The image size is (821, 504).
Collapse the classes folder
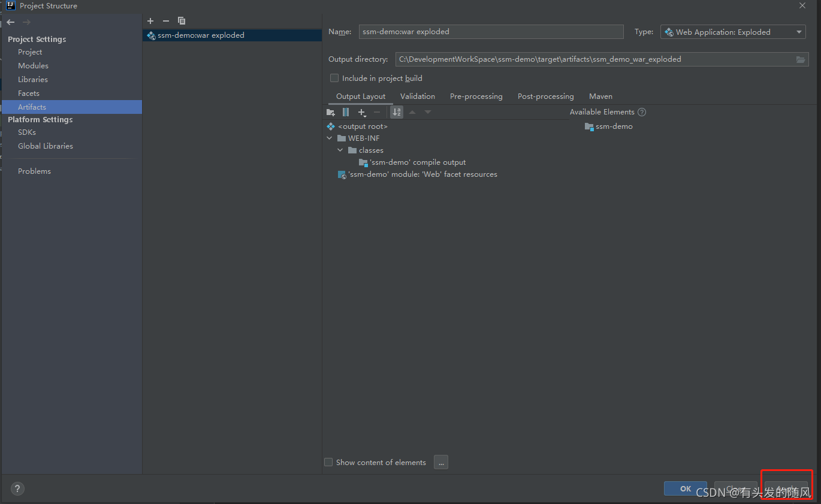click(x=340, y=150)
